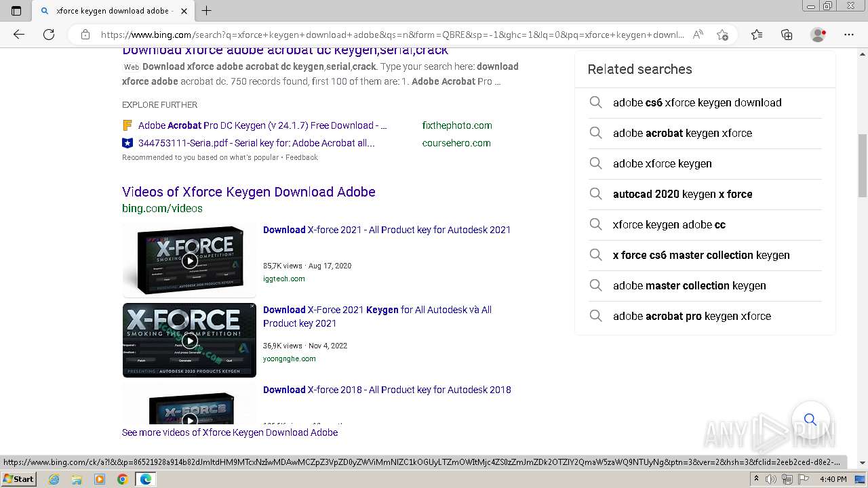Image resolution: width=868 pixels, height=488 pixels.
Task: Reload the page with refresh icon
Action: click(49, 35)
